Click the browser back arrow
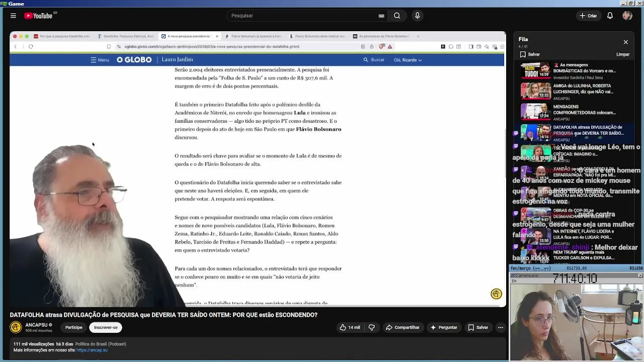 [x=15, y=46]
